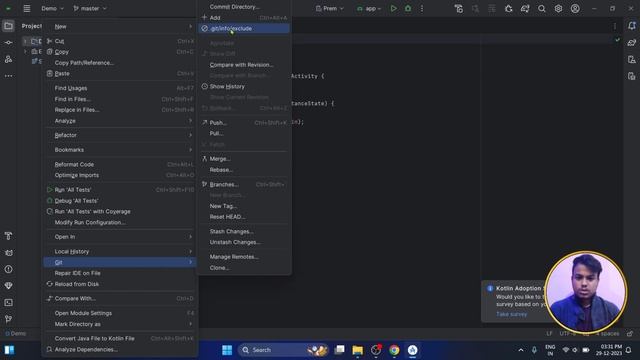
Task: Open the Search Everywhere magnifier icon
Action: (x=542, y=8)
